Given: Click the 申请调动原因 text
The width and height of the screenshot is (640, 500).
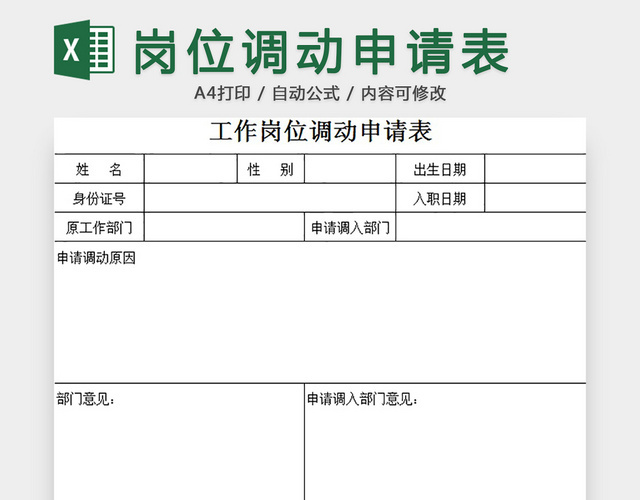Looking at the screenshot, I should coord(96,258).
